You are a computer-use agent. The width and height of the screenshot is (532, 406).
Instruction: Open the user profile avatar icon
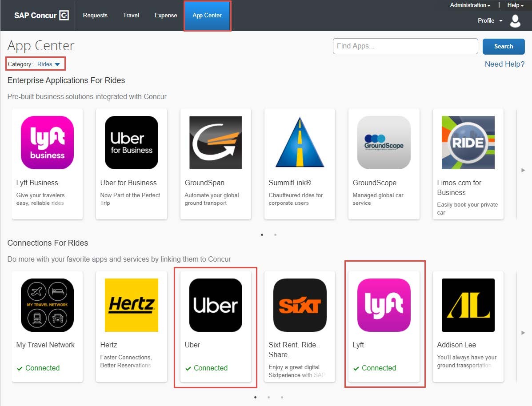pos(515,21)
